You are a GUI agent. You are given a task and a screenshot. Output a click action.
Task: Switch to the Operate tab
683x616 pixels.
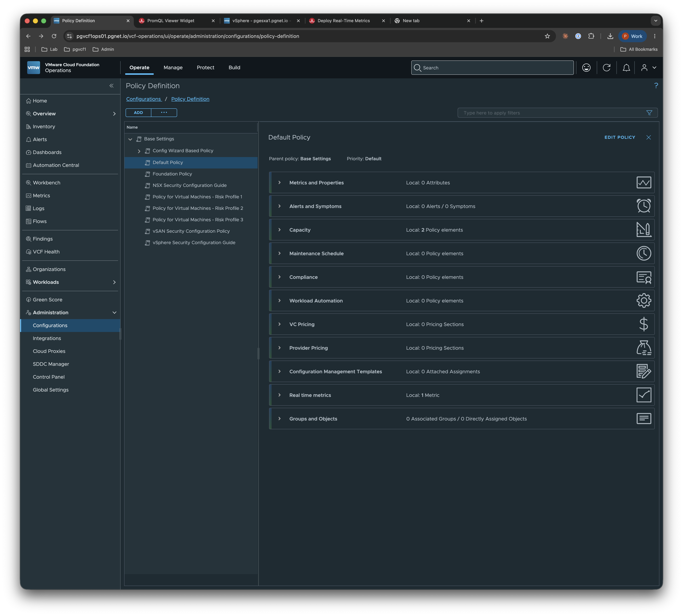[x=139, y=68]
